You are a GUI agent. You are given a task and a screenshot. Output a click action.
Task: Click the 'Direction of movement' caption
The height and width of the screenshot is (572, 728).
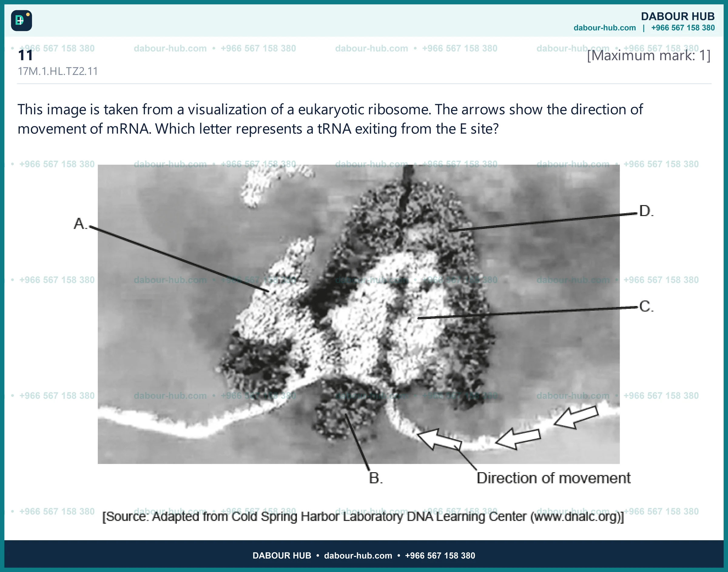pyautogui.click(x=554, y=478)
